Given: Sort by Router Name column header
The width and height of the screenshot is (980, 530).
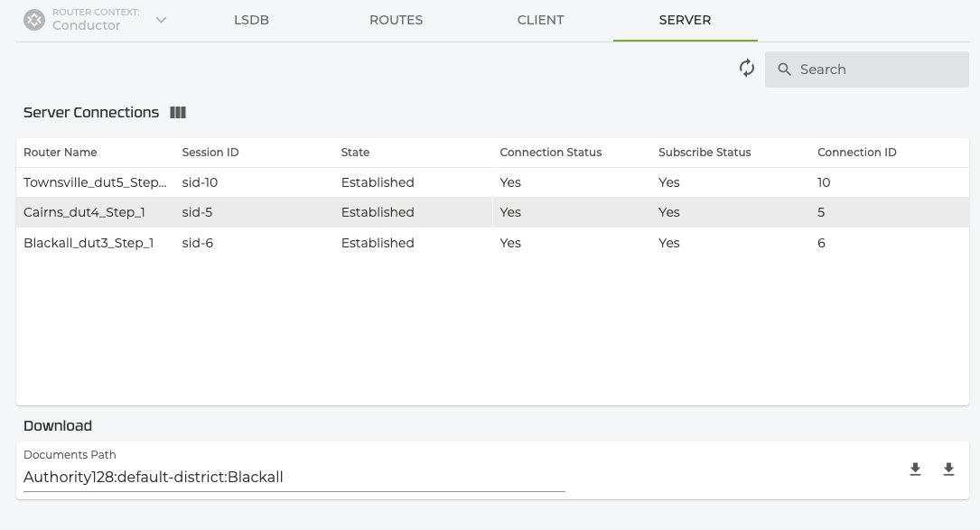Looking at the screenshot, I should (x=61, y=153).
